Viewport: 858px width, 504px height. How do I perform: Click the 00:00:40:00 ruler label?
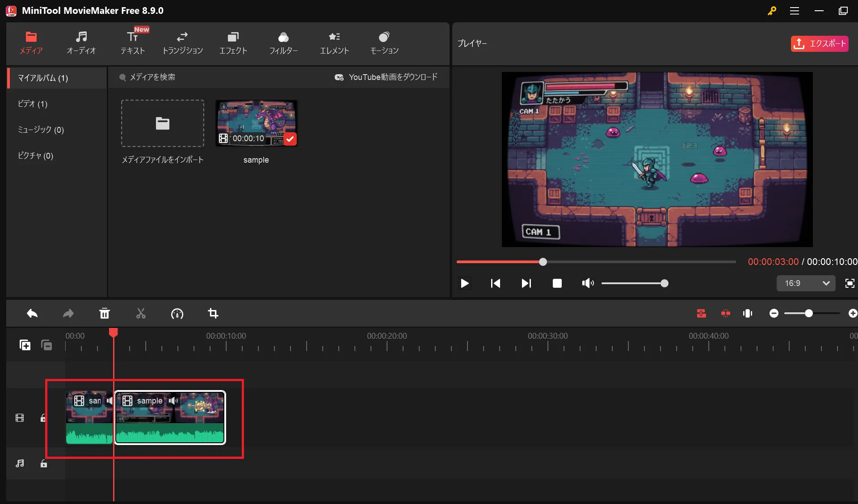709,336
